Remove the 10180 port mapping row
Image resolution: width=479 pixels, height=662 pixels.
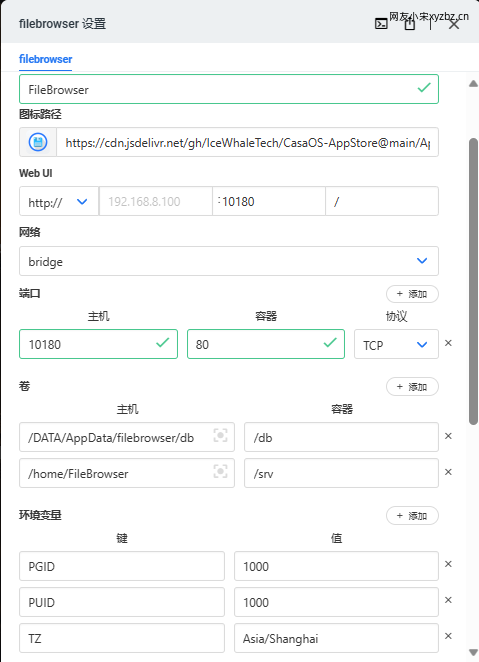(x=448, y=343)
